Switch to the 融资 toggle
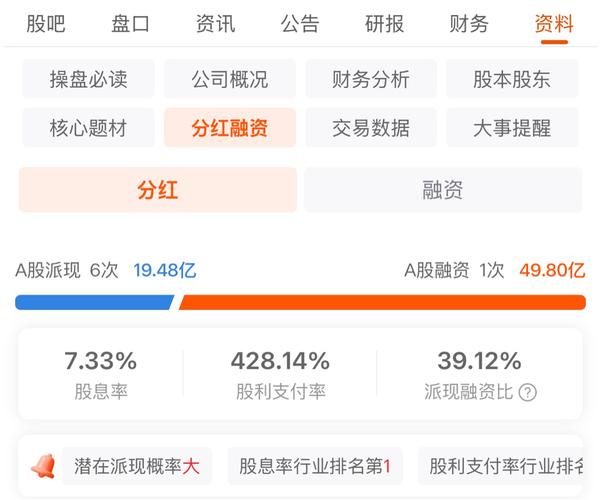The image size is (601, 500). point(443,189)
